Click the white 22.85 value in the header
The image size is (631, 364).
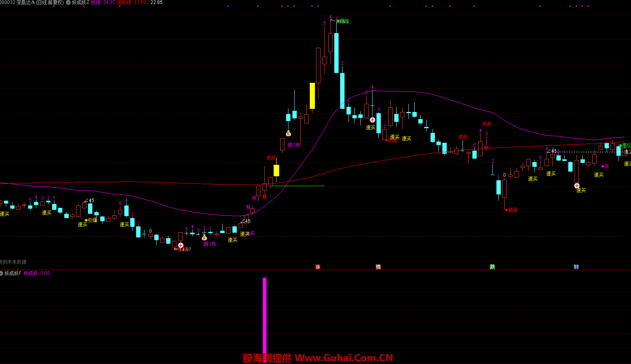point(156,2)
